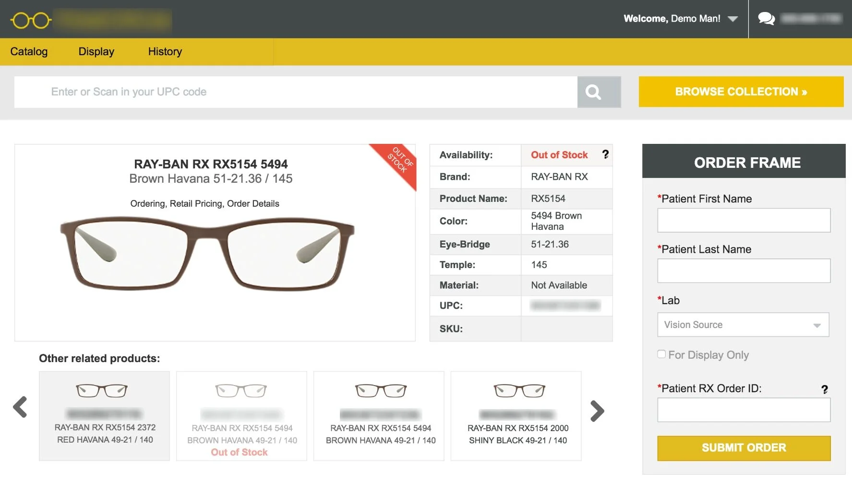Click the SUBMIT ORDER button

(744, 448)
